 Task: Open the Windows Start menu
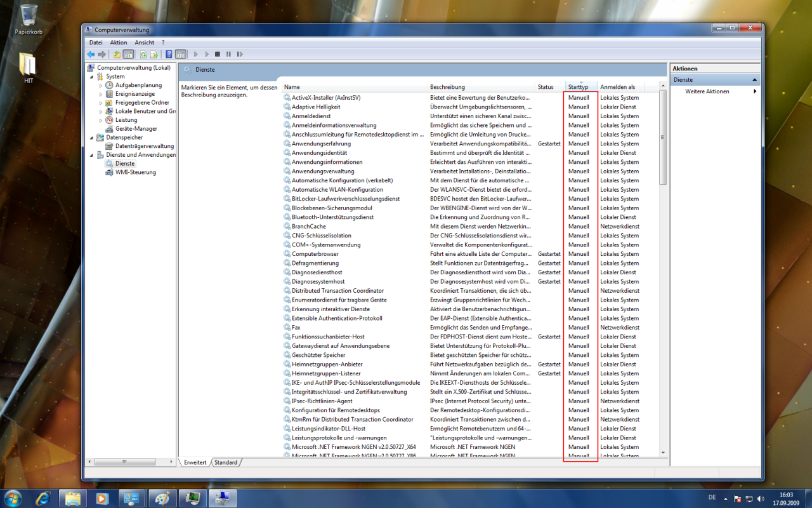pyautogui.click(x=13, y=497)
